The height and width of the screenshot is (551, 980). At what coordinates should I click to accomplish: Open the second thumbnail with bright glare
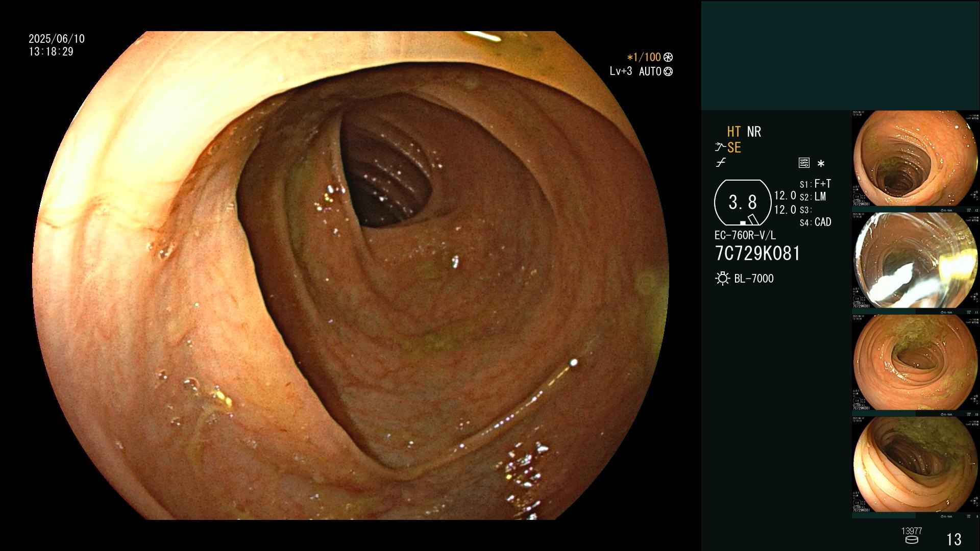916,260
